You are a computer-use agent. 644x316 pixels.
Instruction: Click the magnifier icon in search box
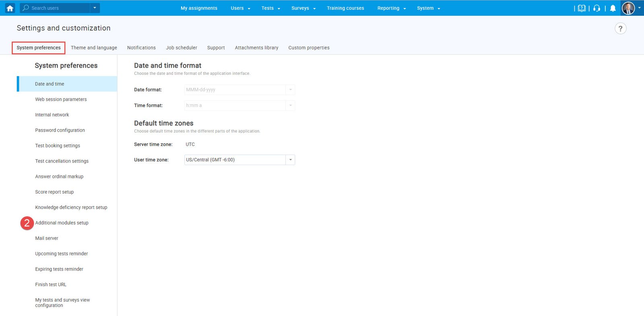tap(26, 8)
